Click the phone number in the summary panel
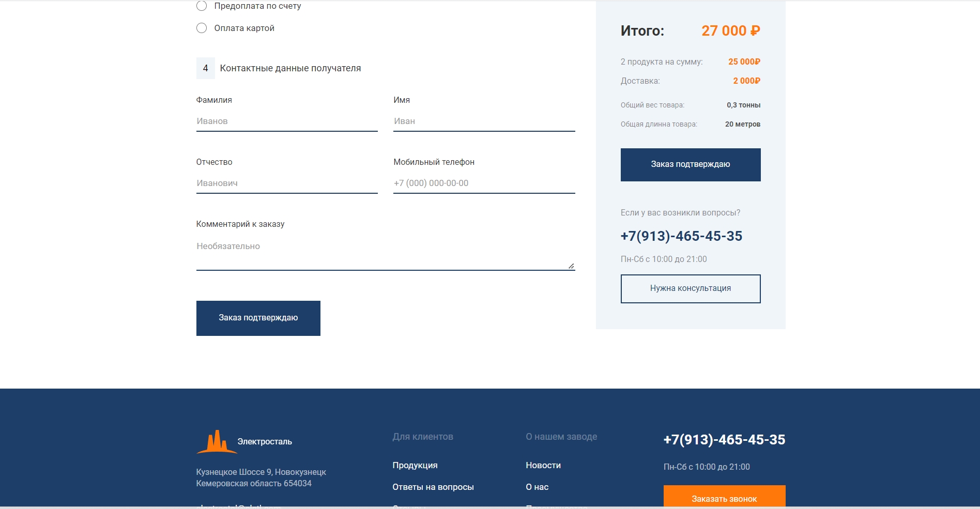Image resolution: width=980 pixels, height=509 pixels. (x=681, y=236)
